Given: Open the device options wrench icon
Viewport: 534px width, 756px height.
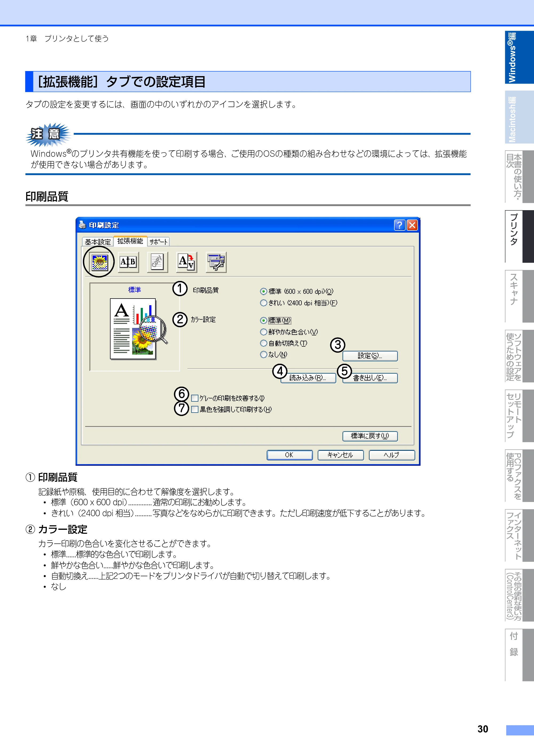Looking at the screenshot, I should click(x=216, y=262).
